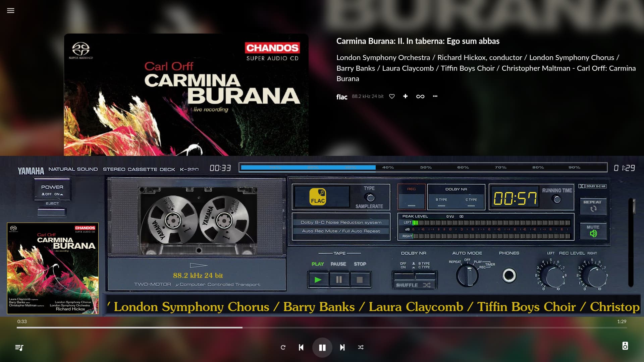Click the small Carmina Burana cover thumbnail
This screenshot has height=362, width=644.
pos(53,268)
